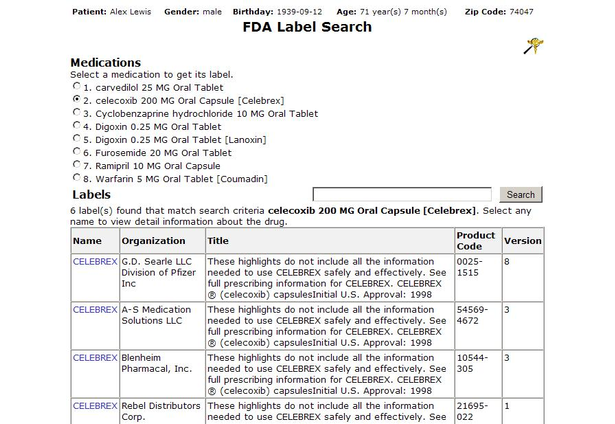Click the gender value male

point(212,12)
